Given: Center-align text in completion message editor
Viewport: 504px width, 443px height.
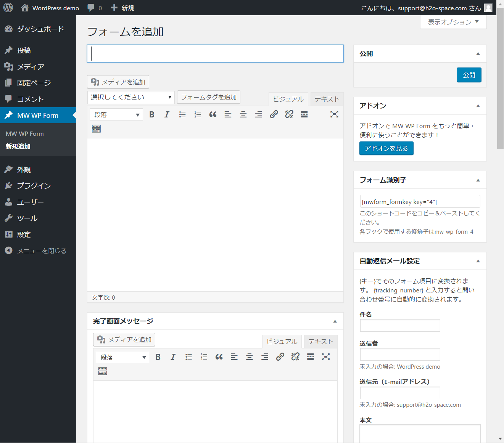Looking at the screenshot, I should (249, 357).
